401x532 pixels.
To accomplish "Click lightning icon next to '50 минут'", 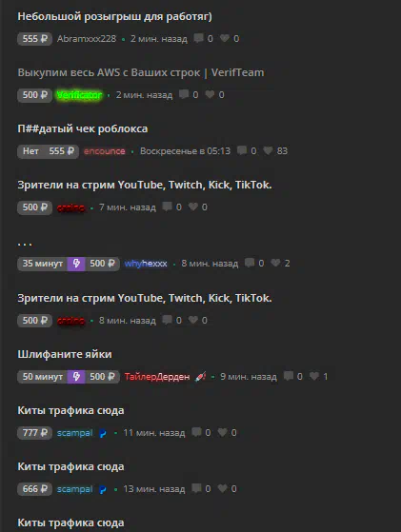I will point(76,377).
